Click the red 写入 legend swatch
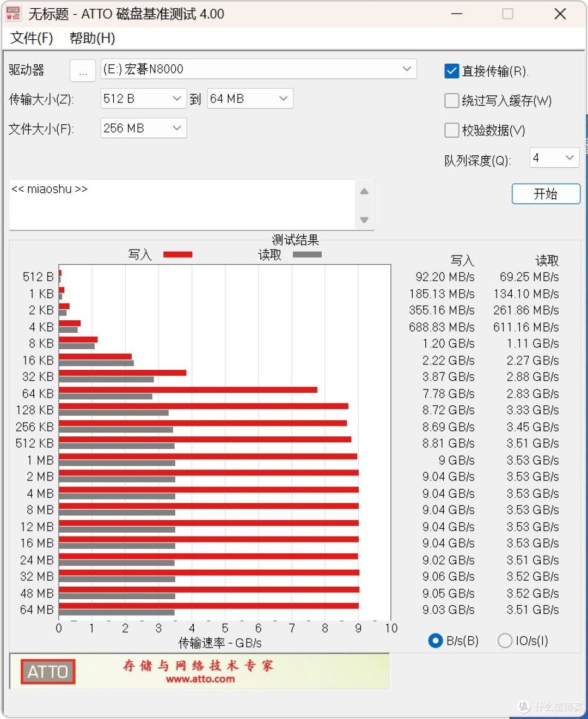Viewport: 588px width, 719px height. (x=177, y=254)
